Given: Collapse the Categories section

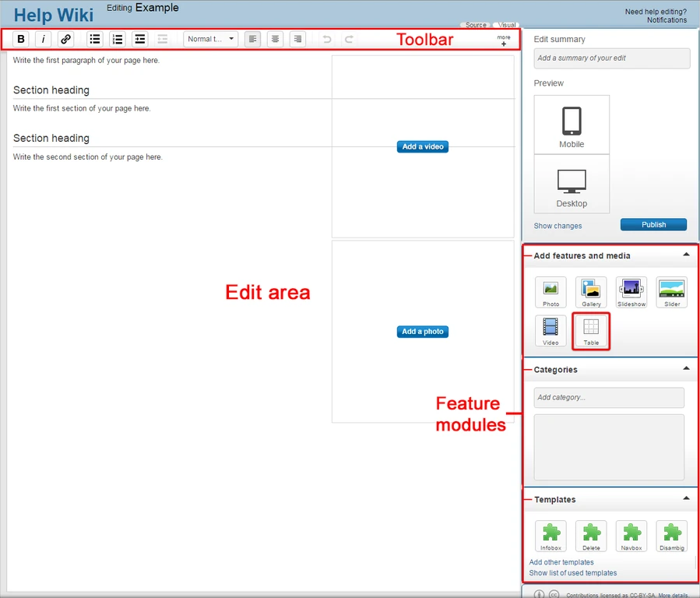Looking at the screenshot, I should (686, 368).
